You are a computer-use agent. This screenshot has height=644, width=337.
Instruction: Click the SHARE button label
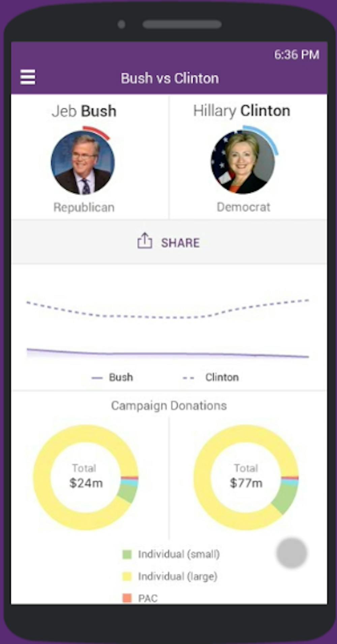point(180,243)
